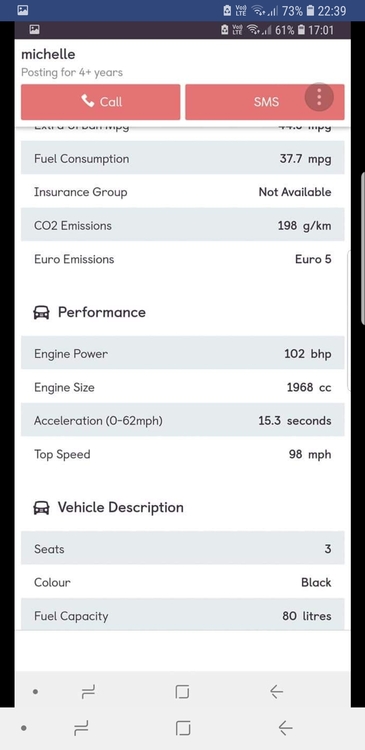The height and width of the screenshot is (750, 365).
Task: Tap the car icon beside Vehicle Description
Action: pos(42,507)
